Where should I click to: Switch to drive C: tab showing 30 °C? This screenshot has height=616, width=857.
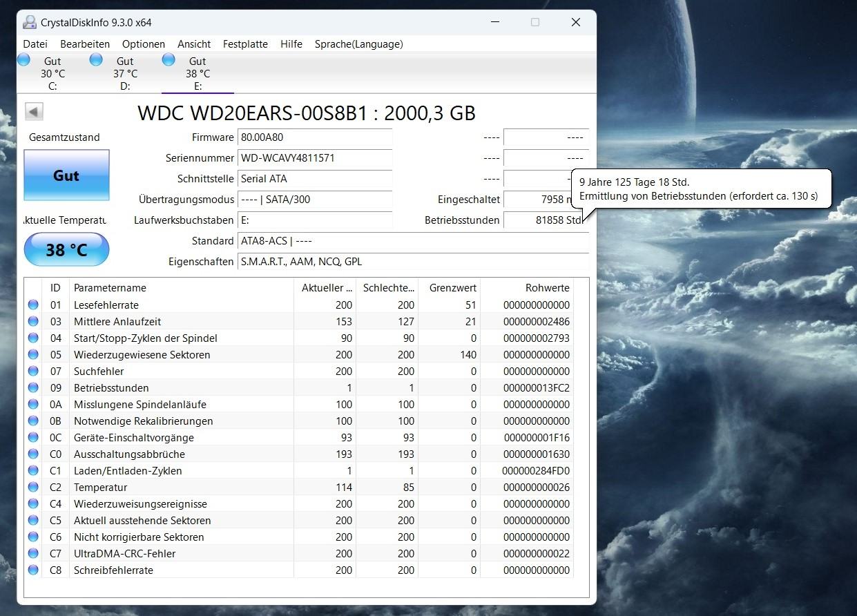[52, 73]
